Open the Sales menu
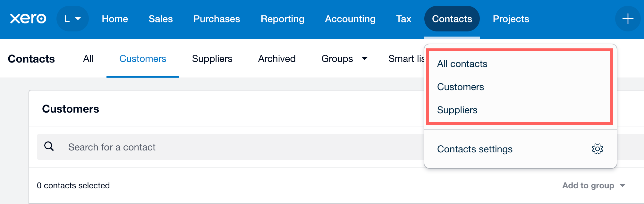 click(161, 19)
